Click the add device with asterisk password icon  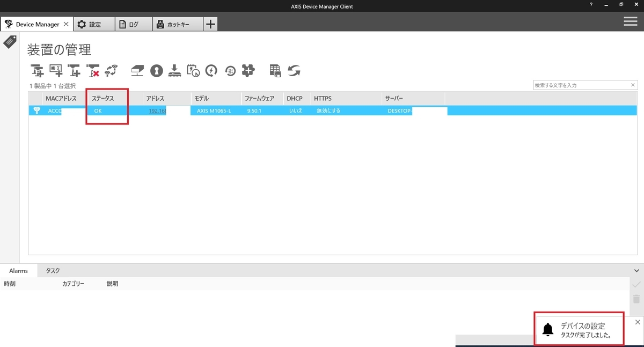coord(56,70)
